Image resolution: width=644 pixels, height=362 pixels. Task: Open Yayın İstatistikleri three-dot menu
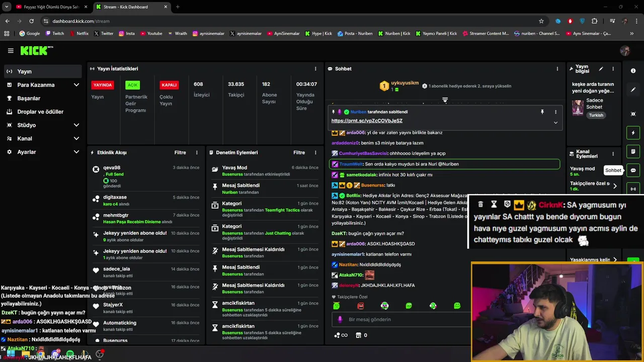click(x=315, y=69)
